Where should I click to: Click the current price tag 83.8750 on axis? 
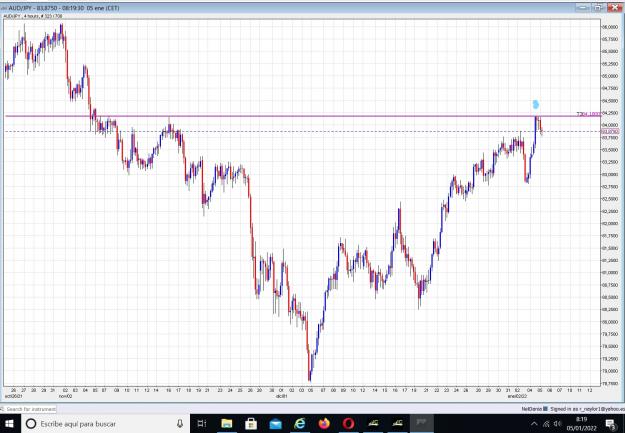(610, 131)
